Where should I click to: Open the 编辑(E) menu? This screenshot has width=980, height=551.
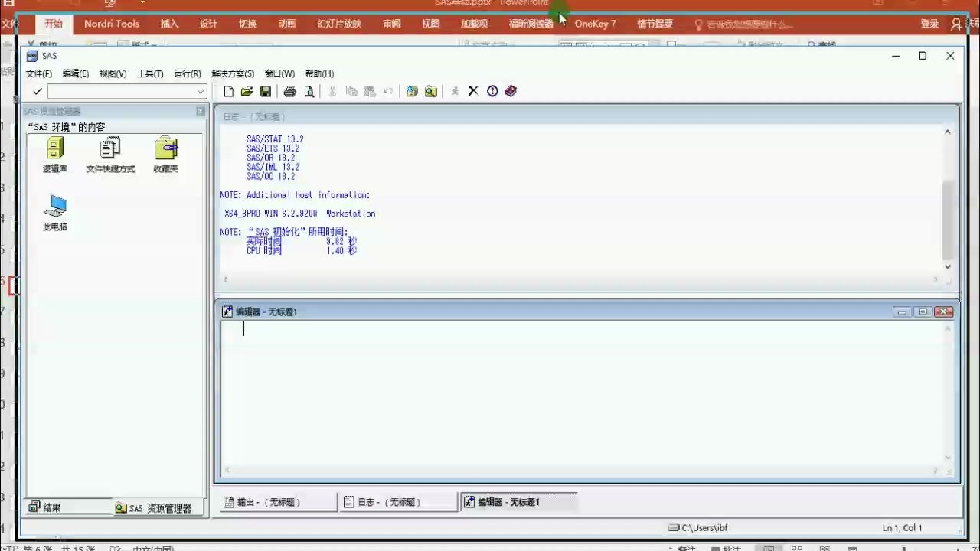(x=76, y=73)
